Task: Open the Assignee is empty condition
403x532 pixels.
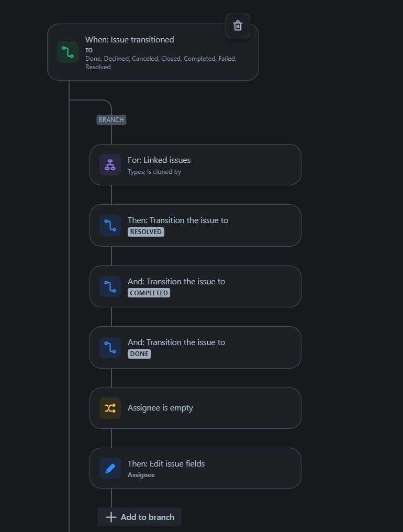Action: [195, 408]
